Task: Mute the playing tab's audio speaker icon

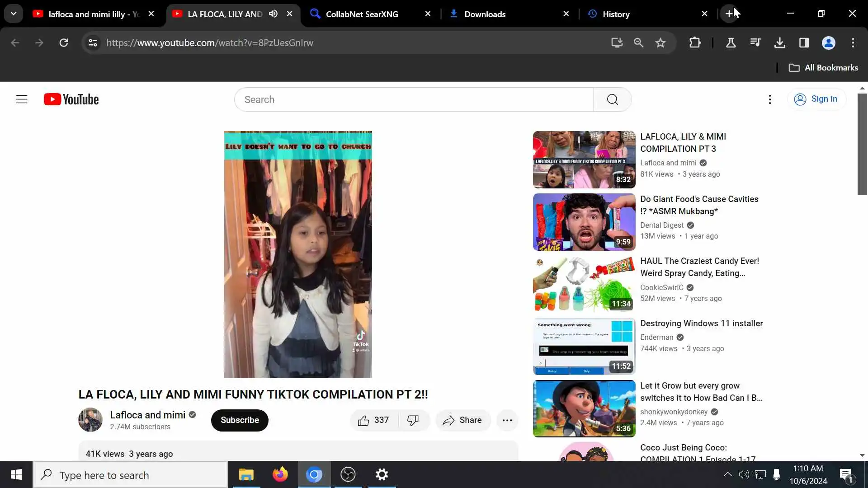Action: click(273, 14)
